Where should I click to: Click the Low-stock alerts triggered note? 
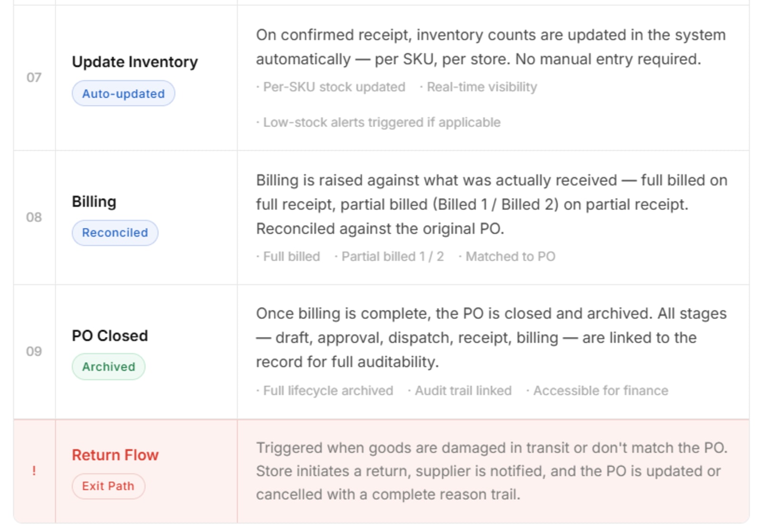(379, 122)
